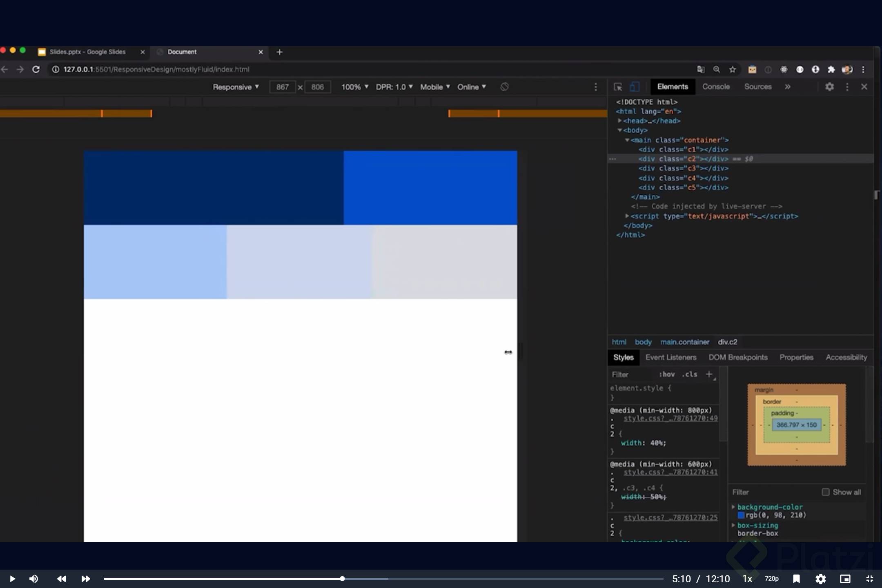
Task: Add new style rule plus icon
Action: coord(709,374)
